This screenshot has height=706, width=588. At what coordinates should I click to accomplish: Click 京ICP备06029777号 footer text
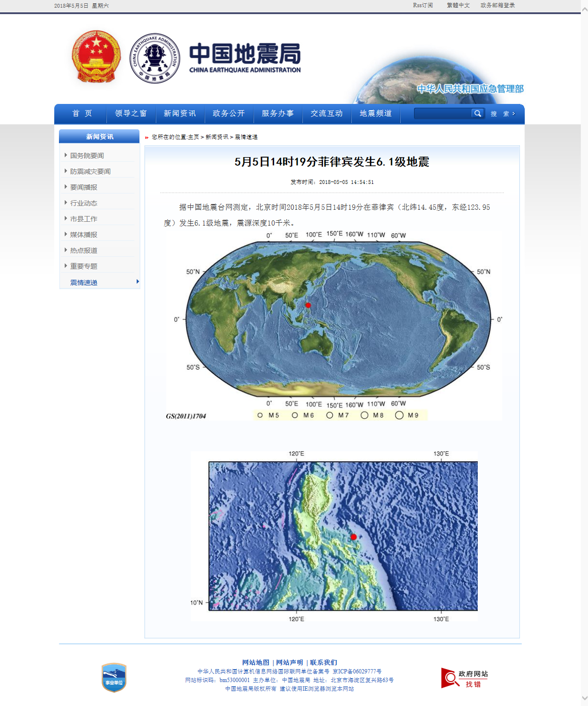[357, 672]
